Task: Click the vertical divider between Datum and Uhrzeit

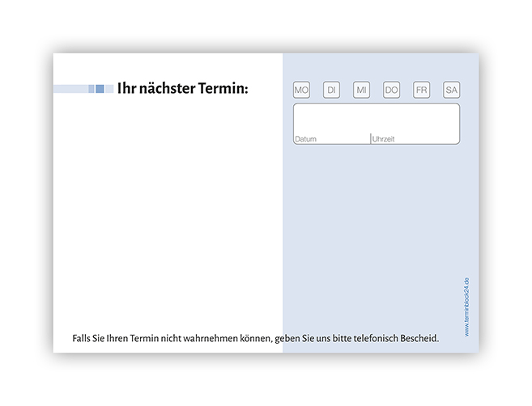Action: tap(370, 138)
